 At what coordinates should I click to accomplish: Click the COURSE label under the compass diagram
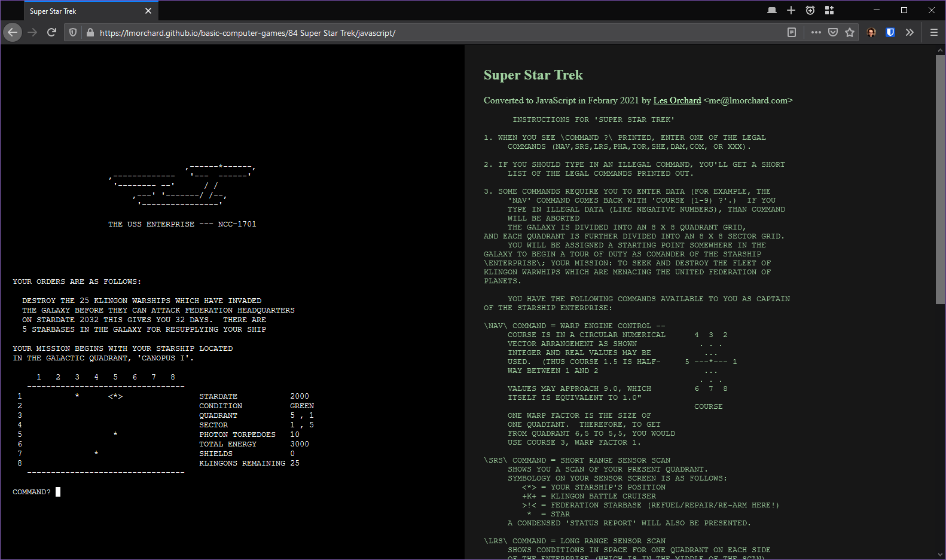click(709, 406)
